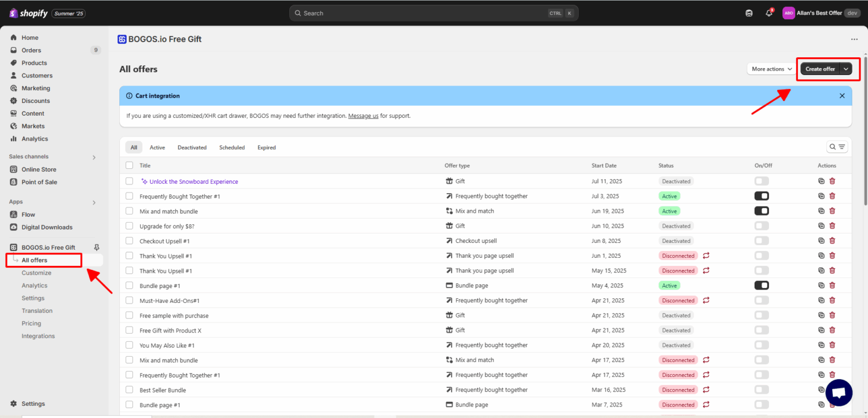Click the Orders inbox icon
The width and height of the screenshot is (868, 418).
tap(14, 50)
